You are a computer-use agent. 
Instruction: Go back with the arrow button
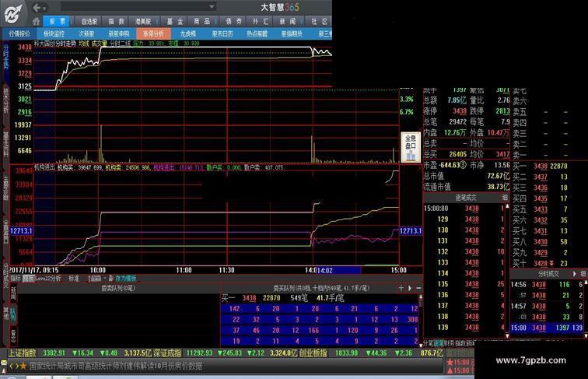(x=37, y=8)
